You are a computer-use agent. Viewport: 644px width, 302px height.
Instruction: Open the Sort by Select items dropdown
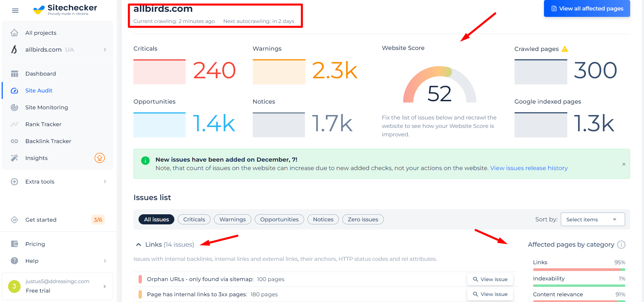[x=593, y=219]
